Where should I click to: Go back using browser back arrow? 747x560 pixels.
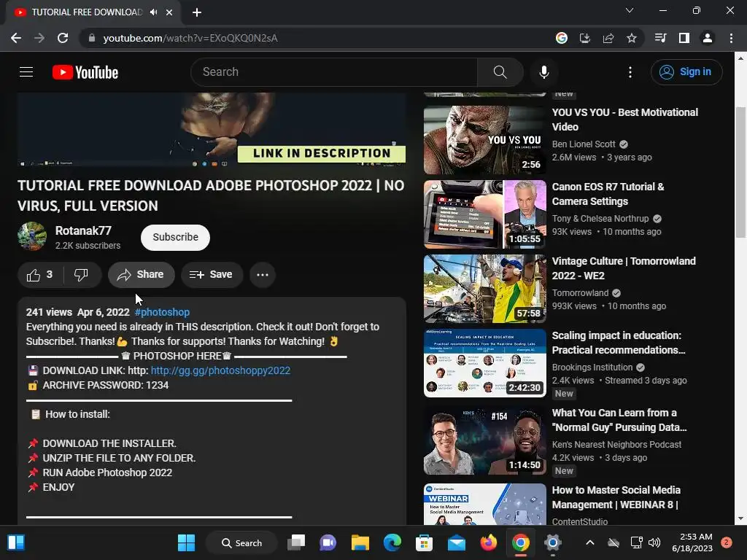click(16, 38)
